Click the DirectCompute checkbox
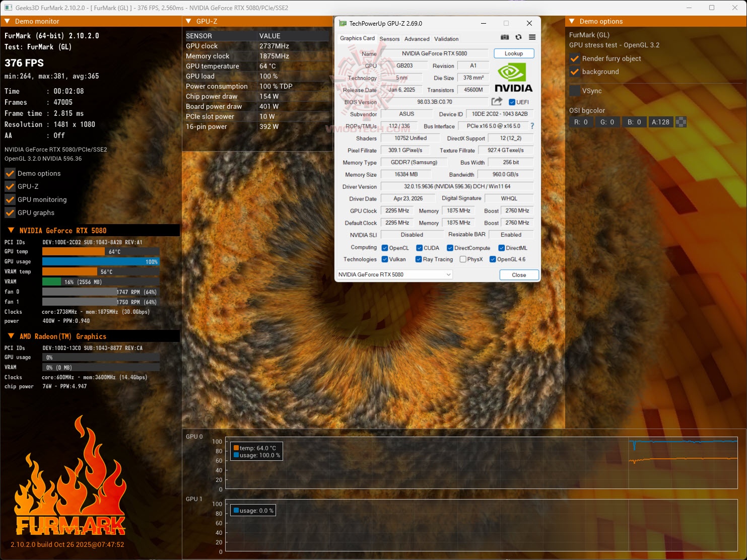Image resolution: width=747 pixels, height=560 pixels. (450, 248)
